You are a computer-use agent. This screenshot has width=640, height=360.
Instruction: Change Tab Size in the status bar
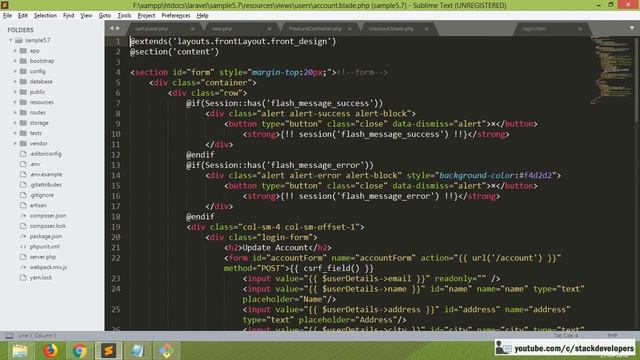(566, 336)
